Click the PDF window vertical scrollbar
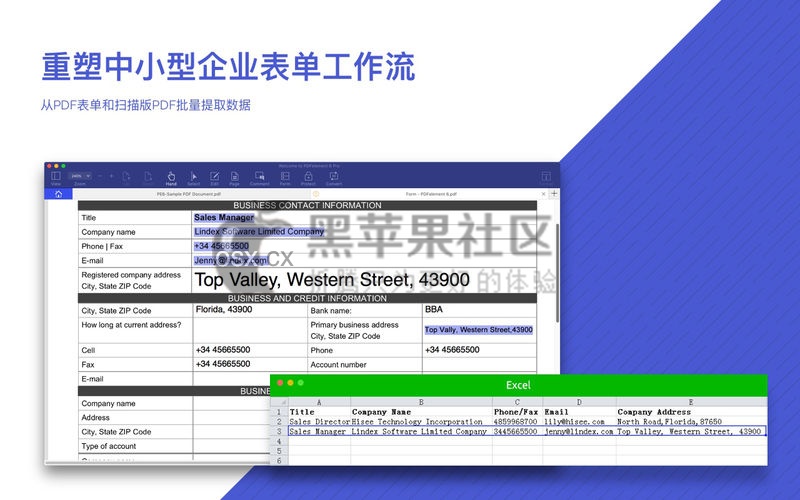The width and height of the screenshot is (800, 500). point(557,272)
